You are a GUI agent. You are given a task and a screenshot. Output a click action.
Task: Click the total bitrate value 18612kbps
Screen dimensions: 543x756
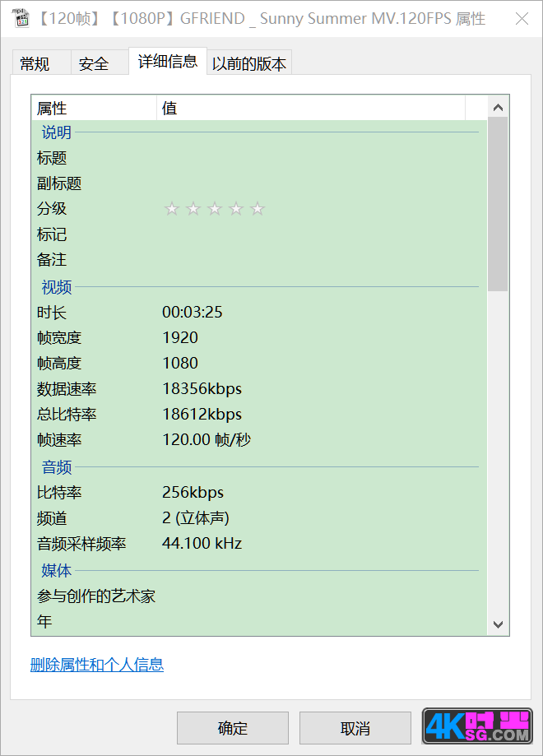pyautogui.click(x=202, y=414)
